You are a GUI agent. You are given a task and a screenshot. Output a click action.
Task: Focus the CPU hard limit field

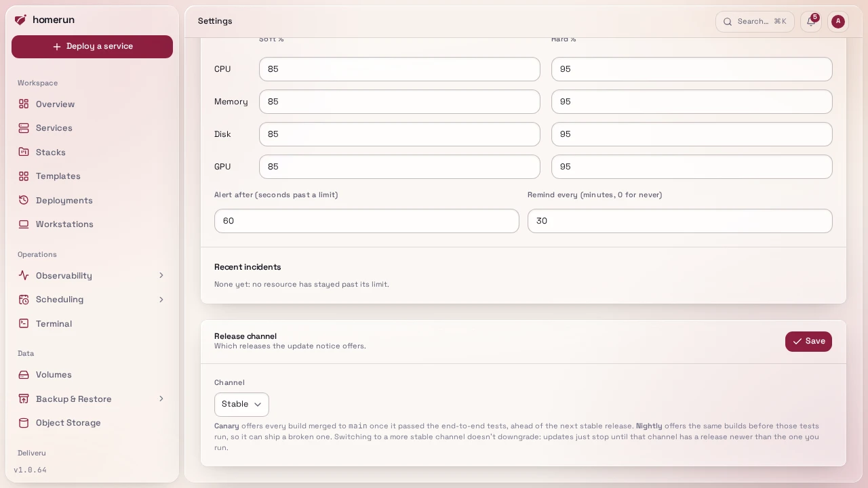[692, 69]
